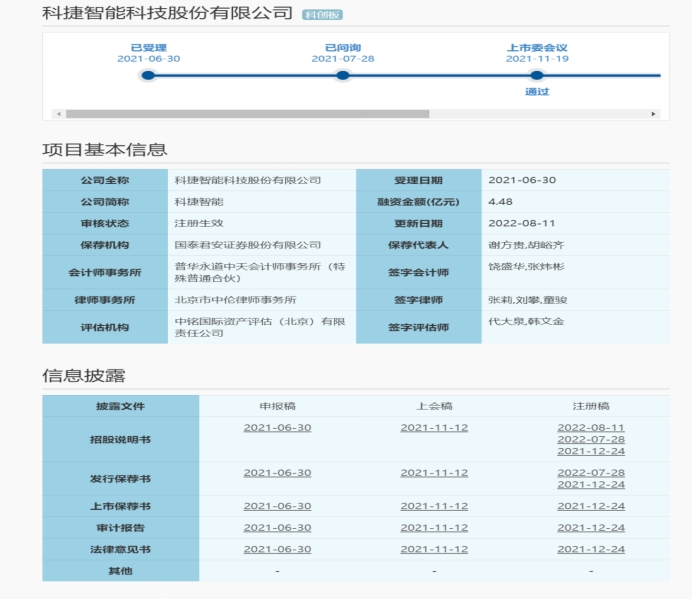Viewport: 692px width, 600px height.
Task: Click the financing amount value 4.48
Action: click(500, 202)
